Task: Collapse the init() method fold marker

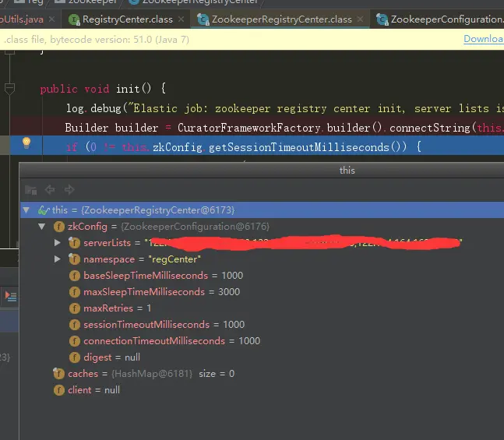Action: 9,88
